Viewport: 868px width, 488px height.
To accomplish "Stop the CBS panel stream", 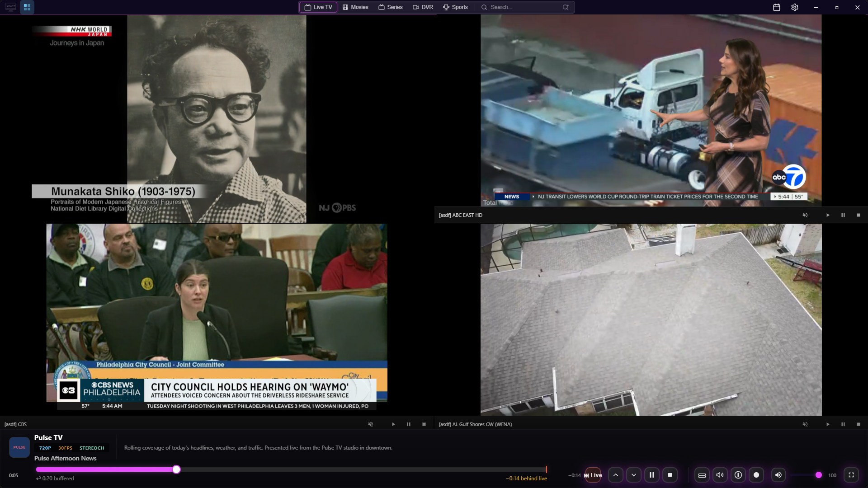I will tap(424, 424).
